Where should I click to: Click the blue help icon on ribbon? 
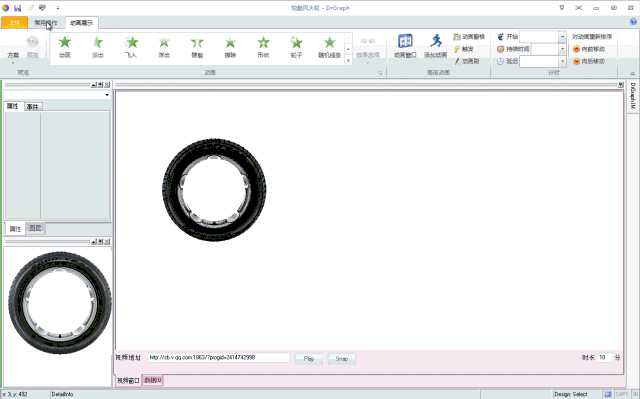[633, 22]
